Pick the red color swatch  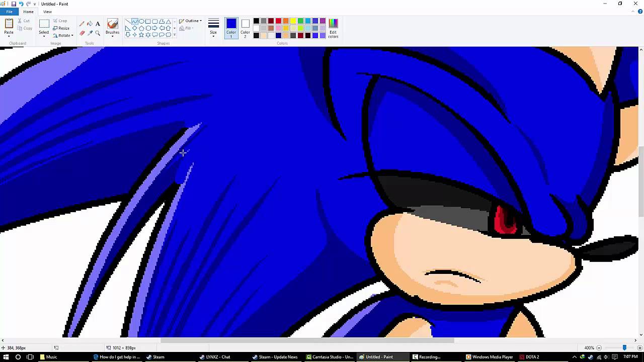tap(278, 21)
